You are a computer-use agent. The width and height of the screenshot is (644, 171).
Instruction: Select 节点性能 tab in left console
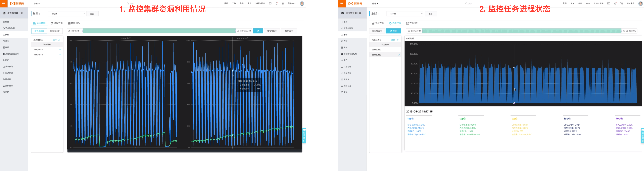[x=40, y=23]
